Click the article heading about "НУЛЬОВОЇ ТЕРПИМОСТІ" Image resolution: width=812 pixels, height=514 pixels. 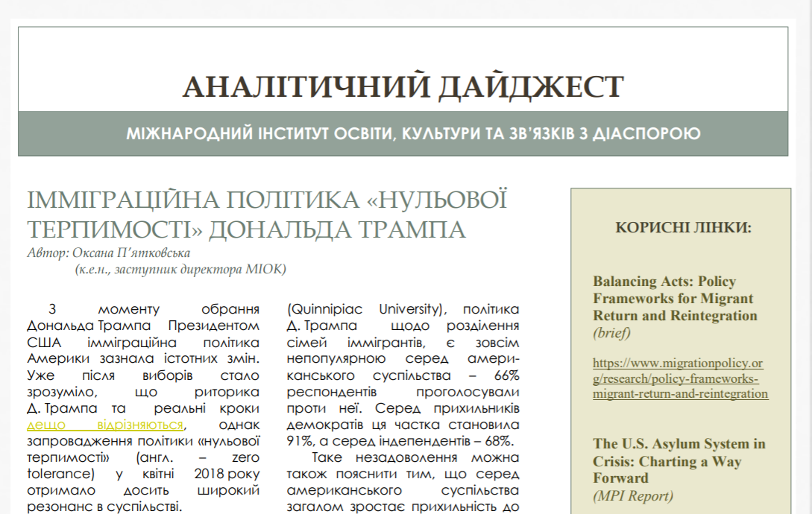pyautogui.click(x=266, y=215)
